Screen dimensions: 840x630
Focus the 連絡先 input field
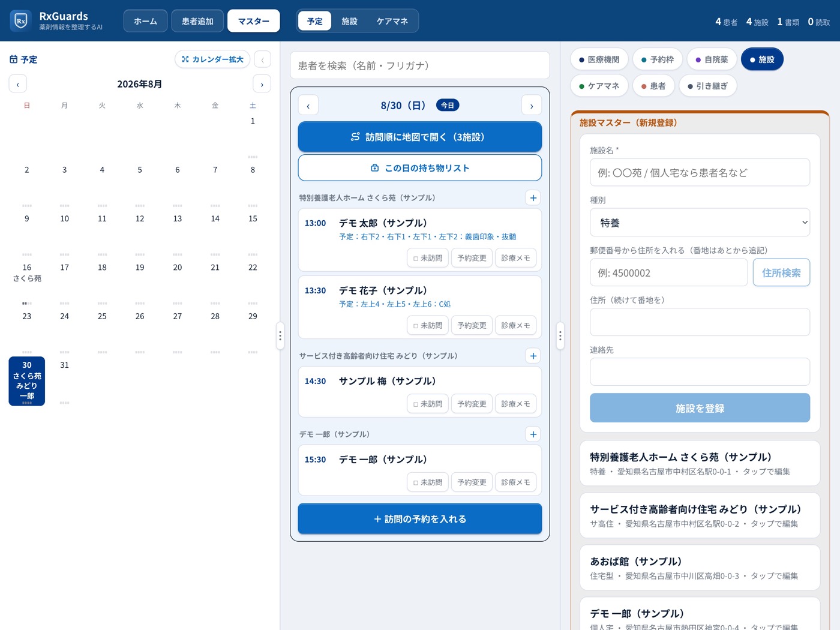click(x=700, y=372)
